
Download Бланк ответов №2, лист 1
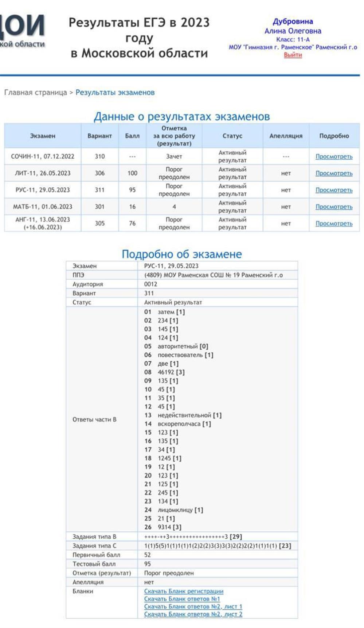click(193, 606)
